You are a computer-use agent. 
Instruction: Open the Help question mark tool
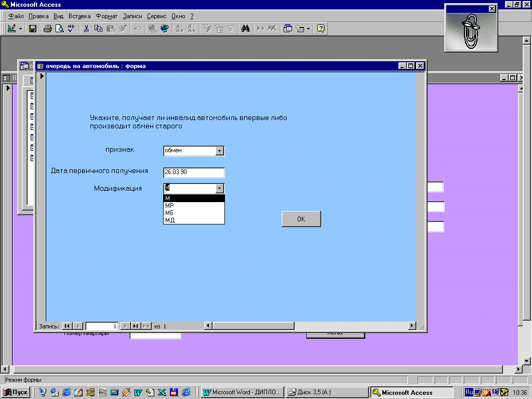pyautogui.click(x=321, y=29)
